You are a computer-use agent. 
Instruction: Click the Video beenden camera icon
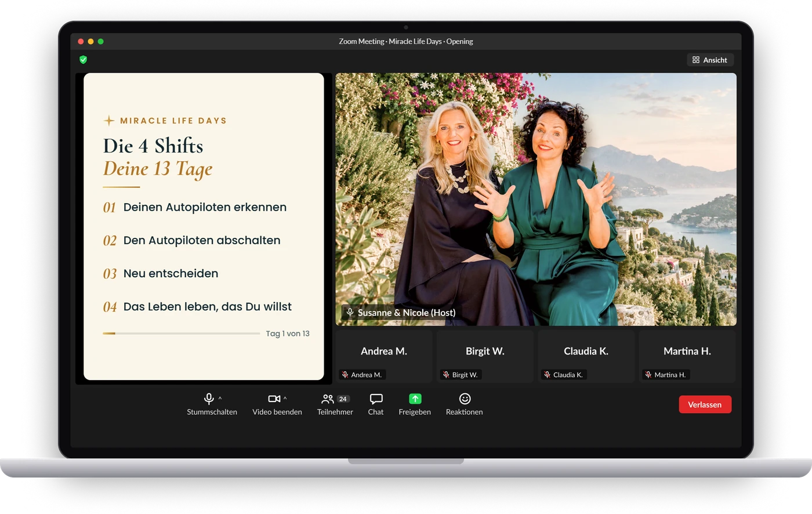pos(274,399)
